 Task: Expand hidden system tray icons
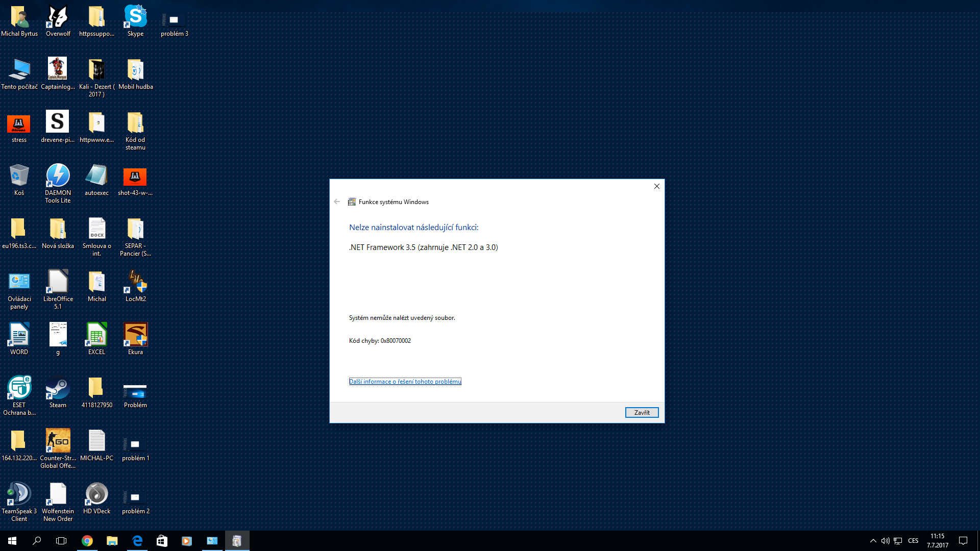click(x=873, y=541)
